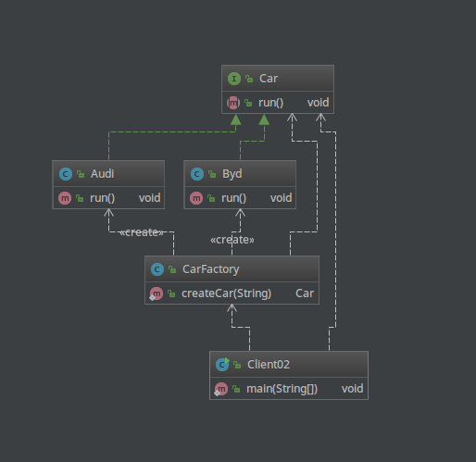
Task: Select the Byd class node title
Action: tap(232, 174)
